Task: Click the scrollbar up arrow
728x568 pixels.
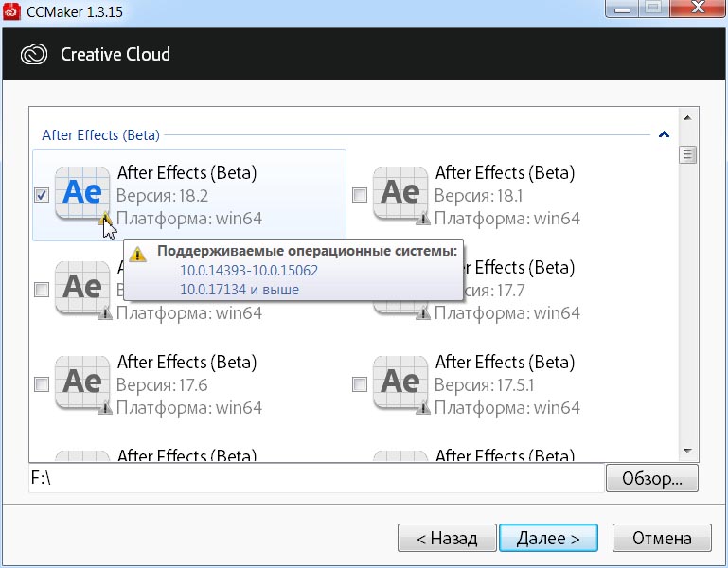Action: click(687, 118)
